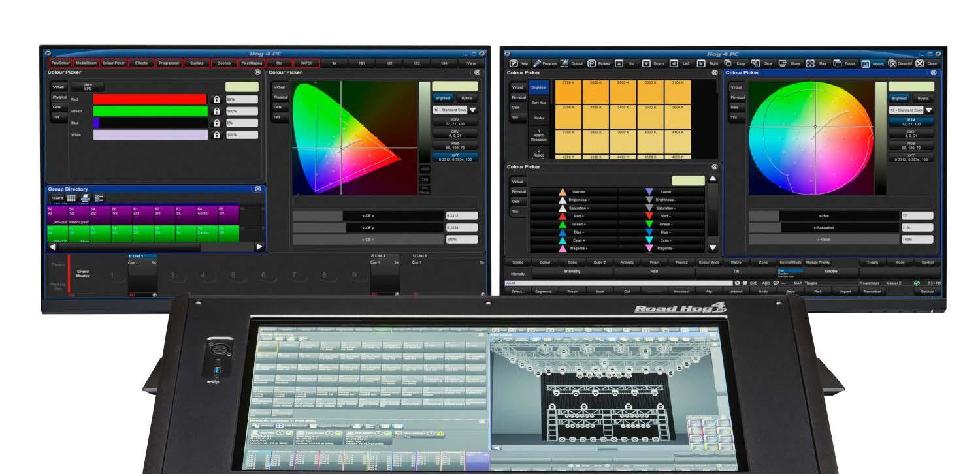This screenshot has height=474, width=980.
Task: Pick the 3000 K colour swatch
Action: tap(651, 91)
